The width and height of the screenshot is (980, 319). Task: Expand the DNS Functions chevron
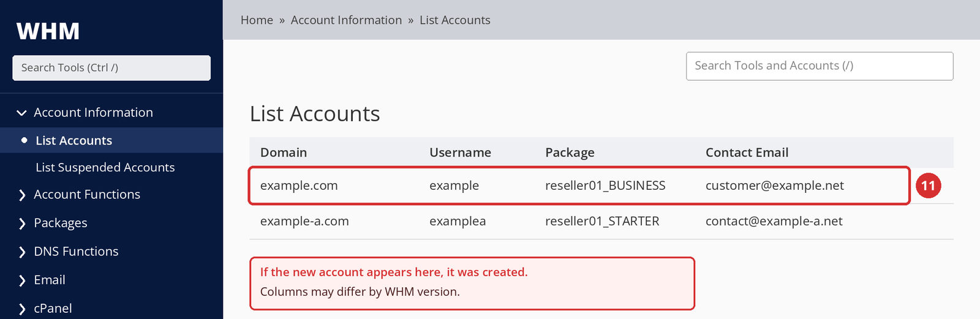coord(22,252)
